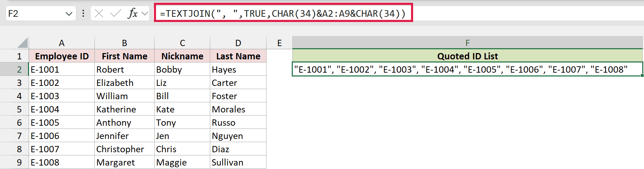644x169 pixels.
Task: Select the Tony nickname cell
Action: 182,123
